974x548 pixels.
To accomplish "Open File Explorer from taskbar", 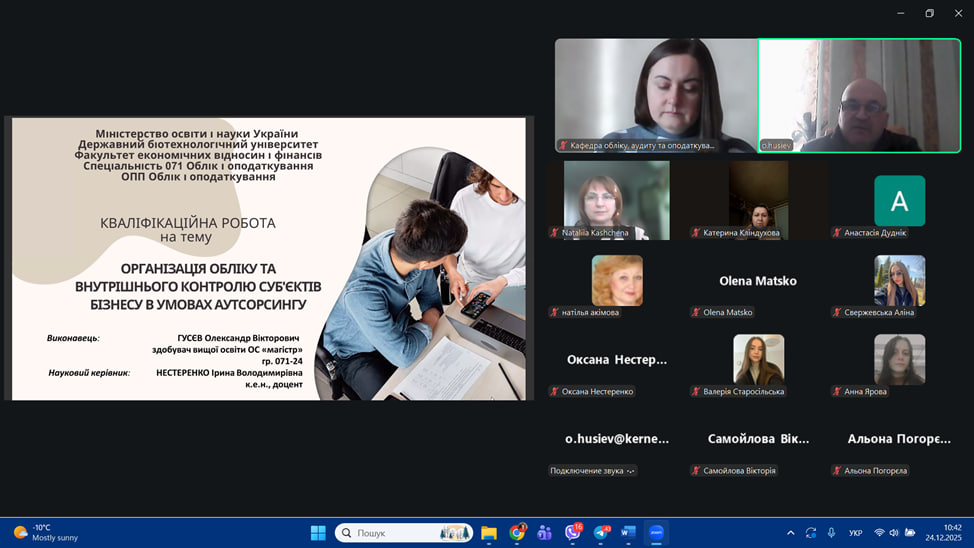I will (x=489, y=533).
